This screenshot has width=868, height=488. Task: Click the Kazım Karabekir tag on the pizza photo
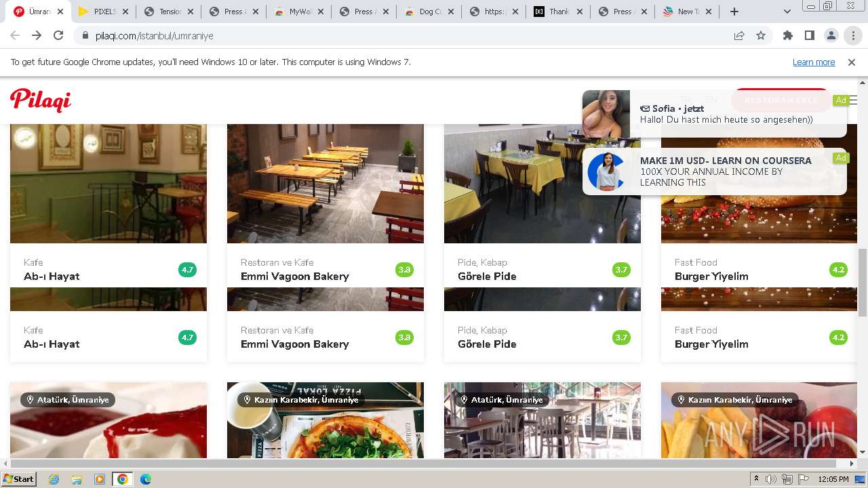point(300,400)
